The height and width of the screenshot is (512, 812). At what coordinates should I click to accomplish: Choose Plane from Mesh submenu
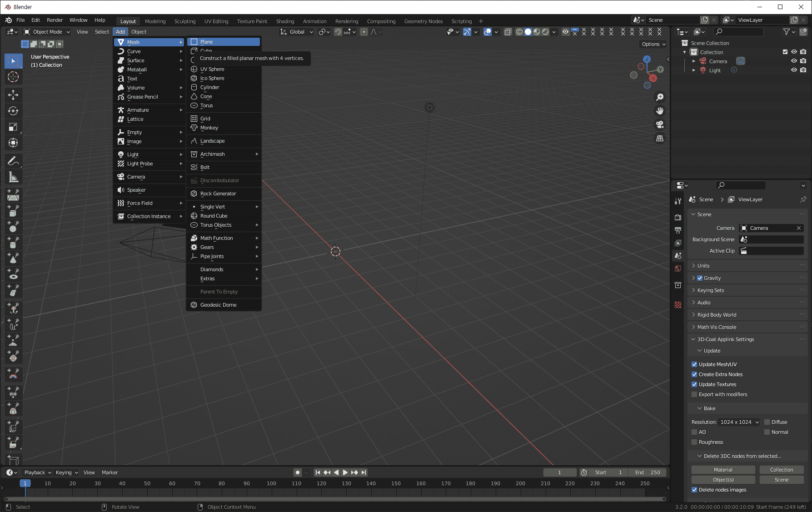[x=224, y=42]
